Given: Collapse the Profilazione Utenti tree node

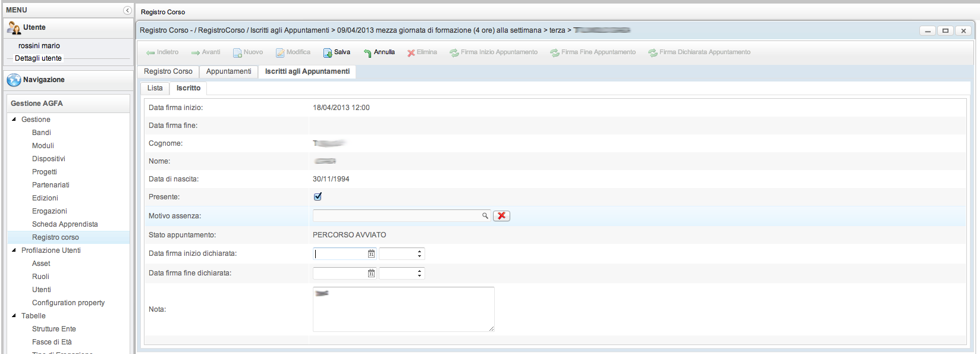Looking at the screenshot, I should pyautogui.click(x=14, y=250).
